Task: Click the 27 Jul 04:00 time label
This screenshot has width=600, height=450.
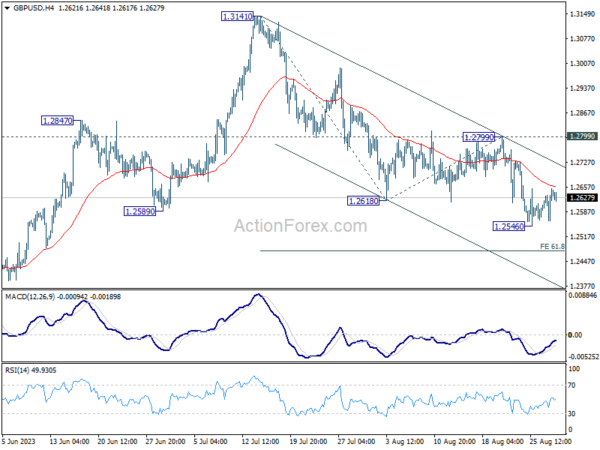Action: 357,441
